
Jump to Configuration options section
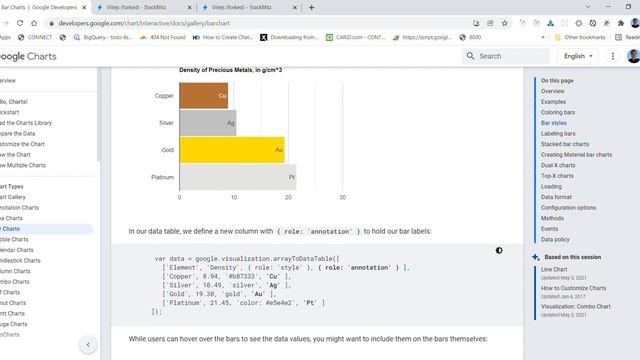[x=568, y=208]
